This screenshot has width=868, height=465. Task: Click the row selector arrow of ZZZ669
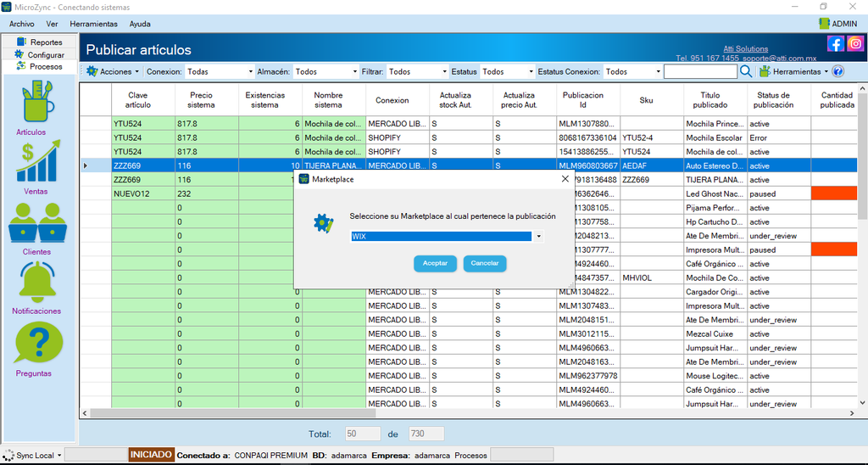point(86,165)
